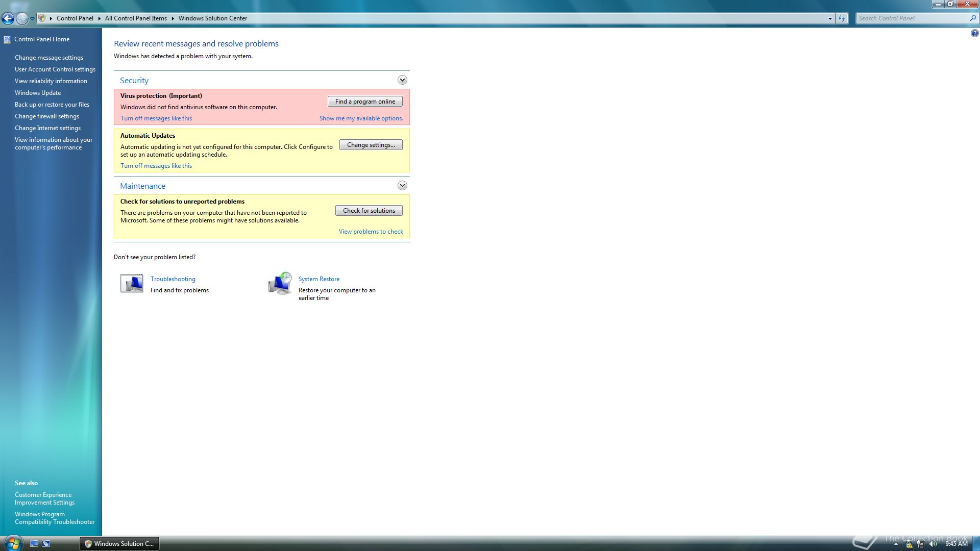Click the System Restore icon
The height and width of the screenshot is (551, 980).
coord(280,283)
